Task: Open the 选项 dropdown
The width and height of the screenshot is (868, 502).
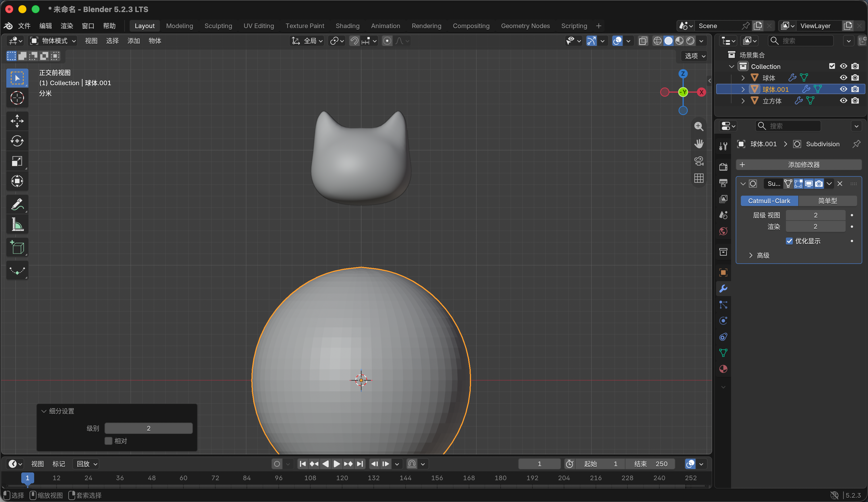Action: pos(694,56)
